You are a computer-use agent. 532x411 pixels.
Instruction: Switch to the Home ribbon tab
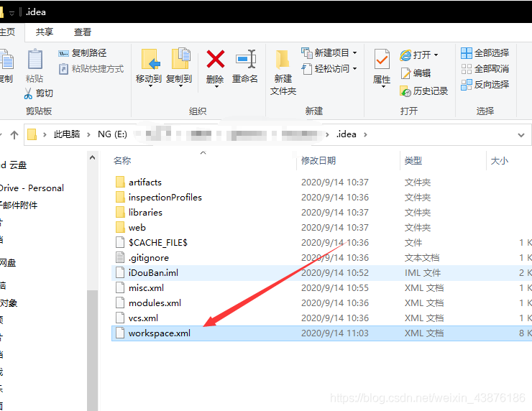(7, 32)
